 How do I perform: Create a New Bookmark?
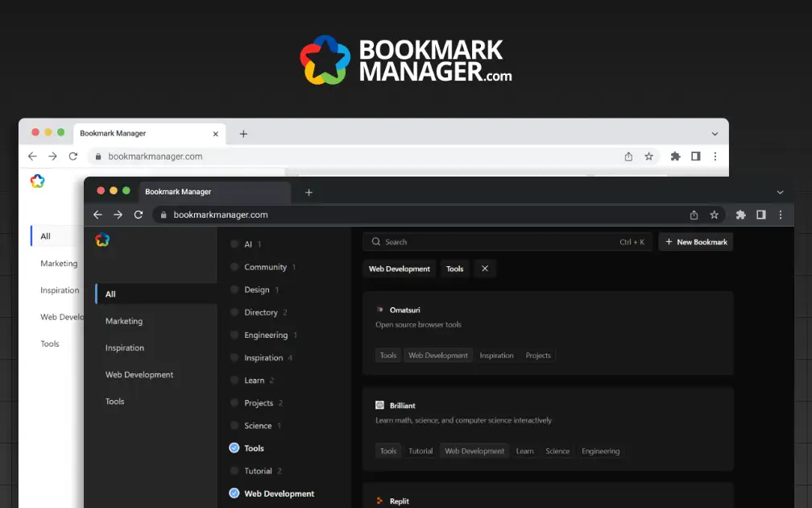click(695, 241)
